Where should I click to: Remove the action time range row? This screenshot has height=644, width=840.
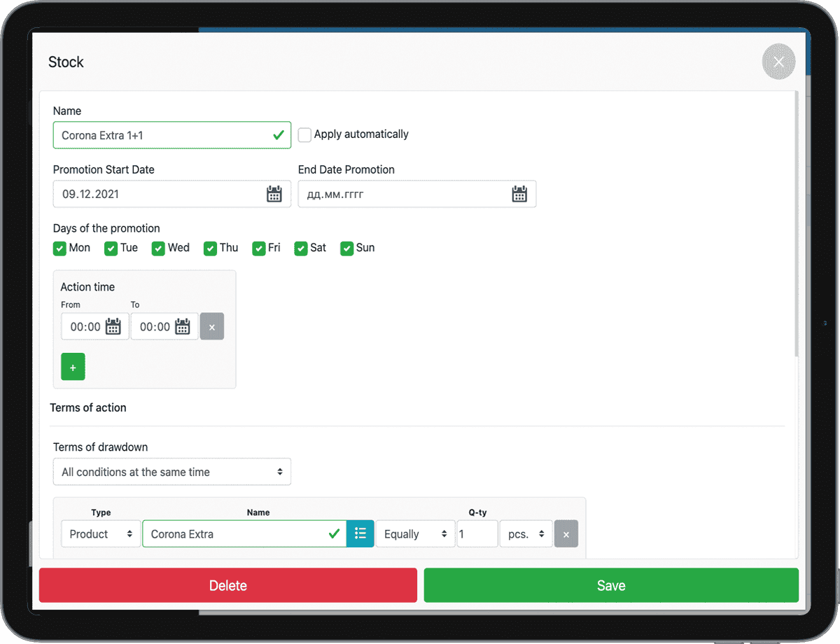pyautogui.click(x=212, y=327)
